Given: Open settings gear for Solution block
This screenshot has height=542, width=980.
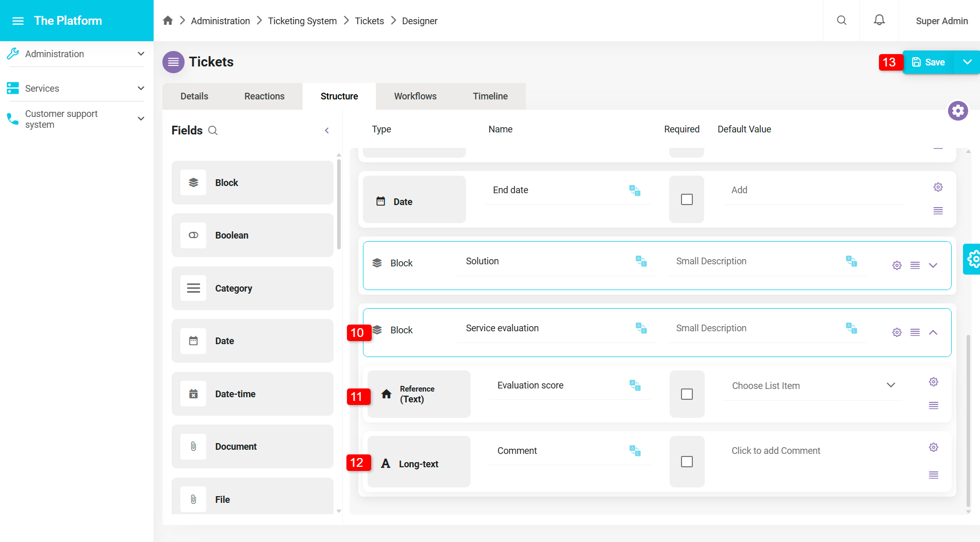Looking at the screenshot, I should point(896,265).
